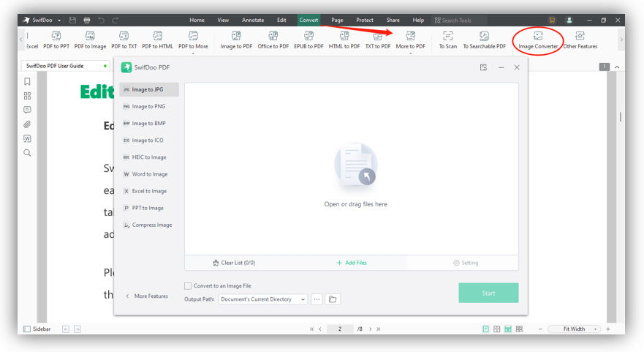
Task: Select Image to PNG in dialog
Action: click(149, 106)
